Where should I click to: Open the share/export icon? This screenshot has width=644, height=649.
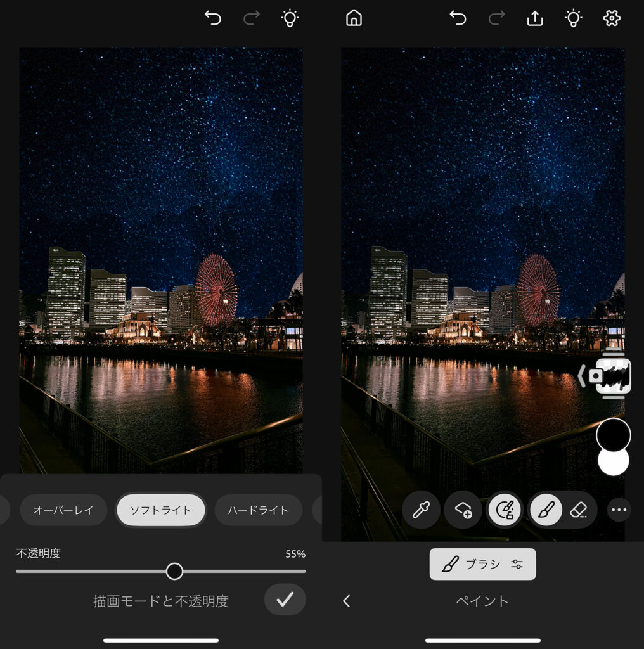click(535, 18)
